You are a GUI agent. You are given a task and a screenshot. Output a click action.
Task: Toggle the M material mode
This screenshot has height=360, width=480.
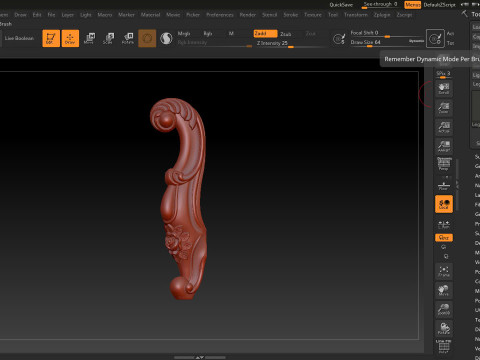(x=231, y=33)
